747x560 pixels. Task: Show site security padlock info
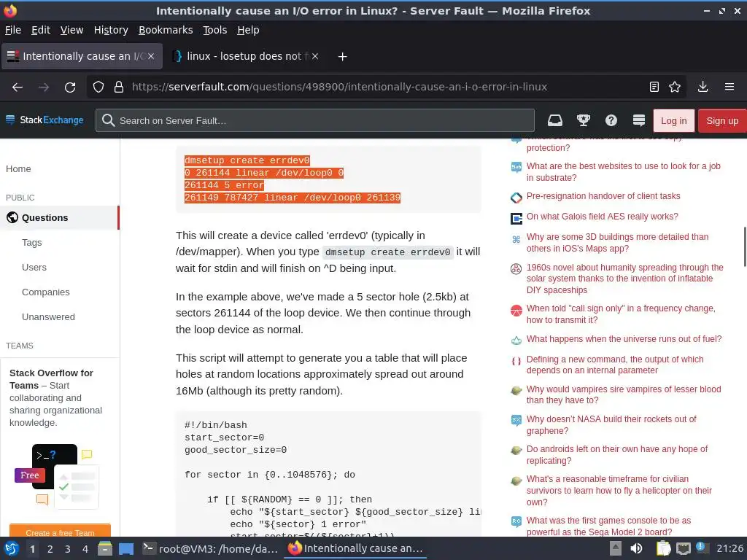click(x=119, y=87)
